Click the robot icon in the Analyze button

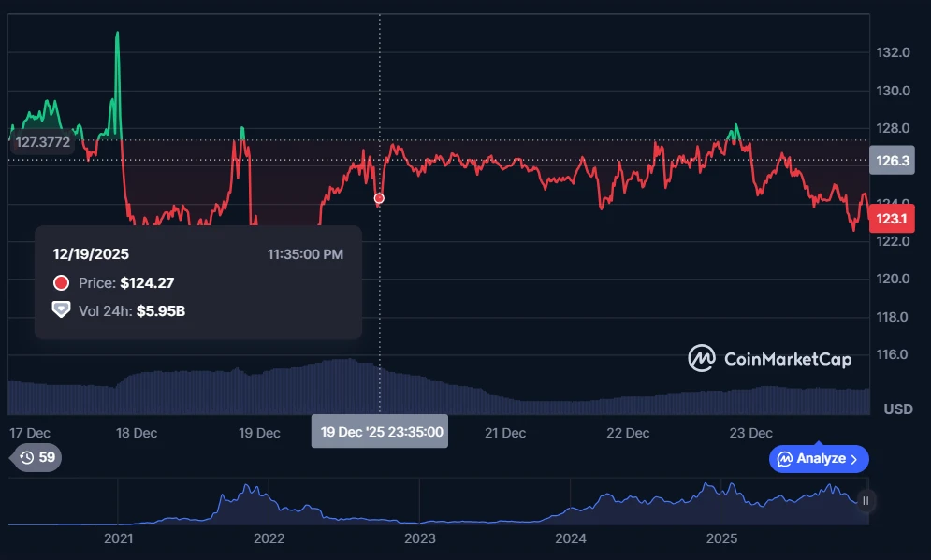coord(785,459)
